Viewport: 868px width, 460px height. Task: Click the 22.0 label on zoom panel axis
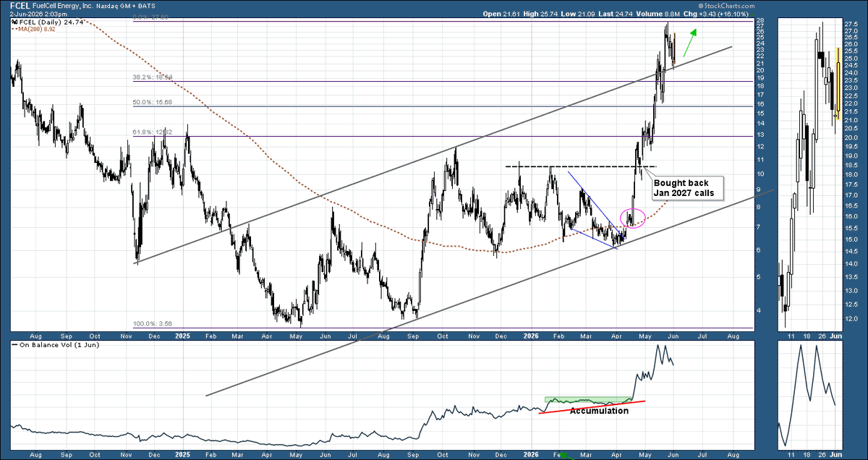pos(851,103)
